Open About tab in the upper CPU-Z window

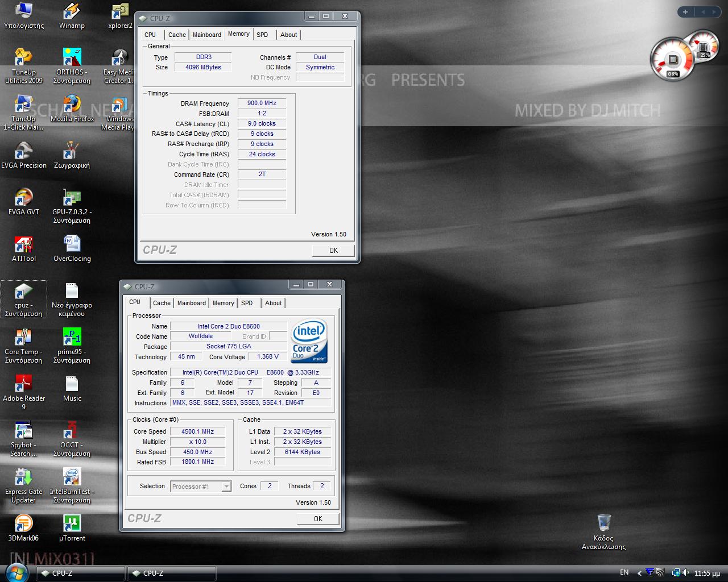[x=289, y=35]
